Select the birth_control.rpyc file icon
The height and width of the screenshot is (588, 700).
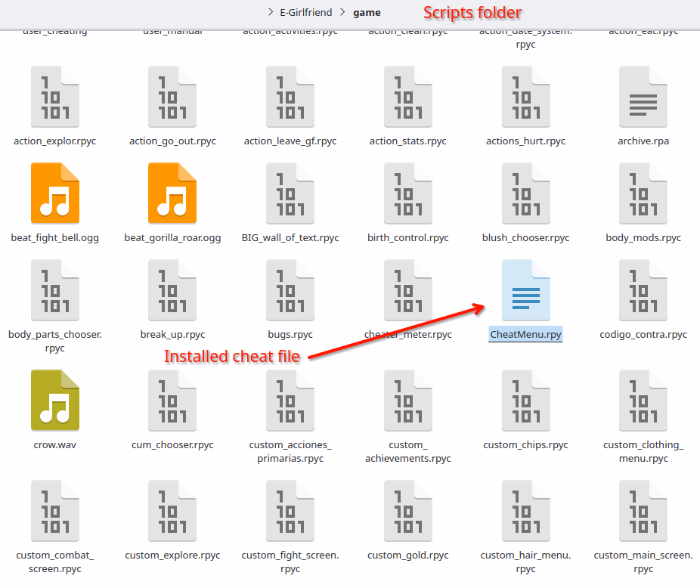click(x=408, y=193)
